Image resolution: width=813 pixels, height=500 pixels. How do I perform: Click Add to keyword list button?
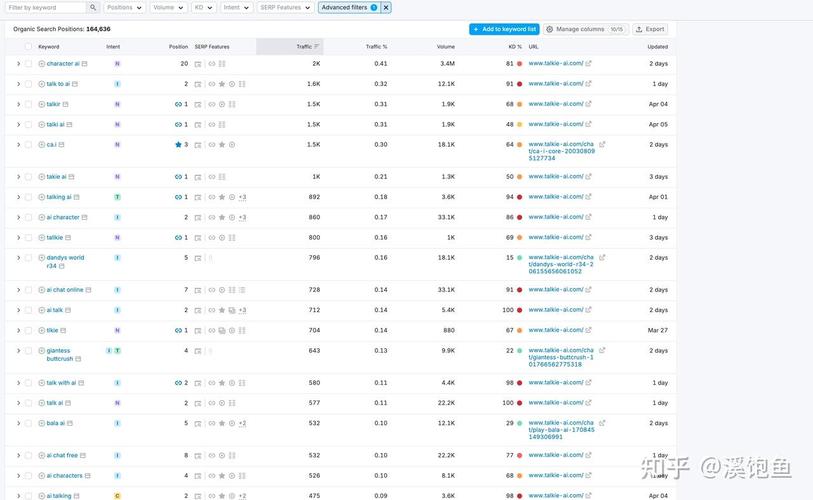[x=504, y=30]
